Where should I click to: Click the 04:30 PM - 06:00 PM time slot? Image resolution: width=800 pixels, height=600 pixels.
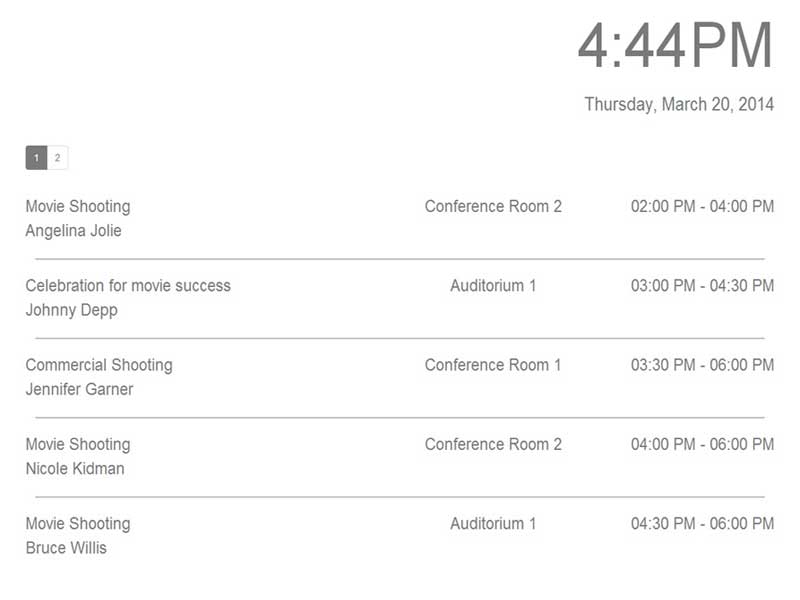(x=703, y=523)
